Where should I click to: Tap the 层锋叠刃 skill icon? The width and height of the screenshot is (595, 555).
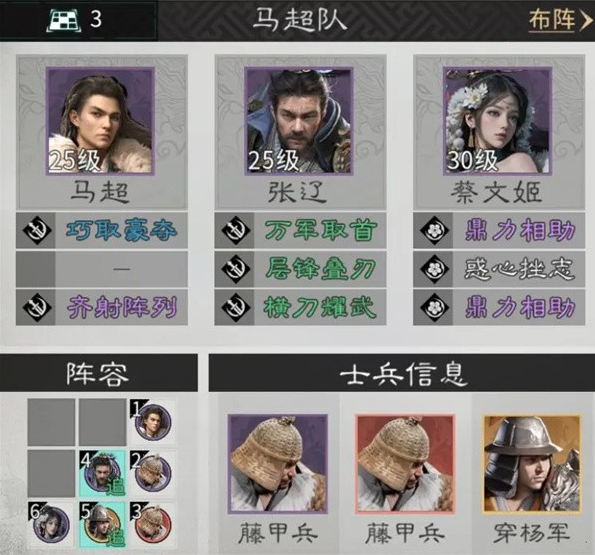235,269
